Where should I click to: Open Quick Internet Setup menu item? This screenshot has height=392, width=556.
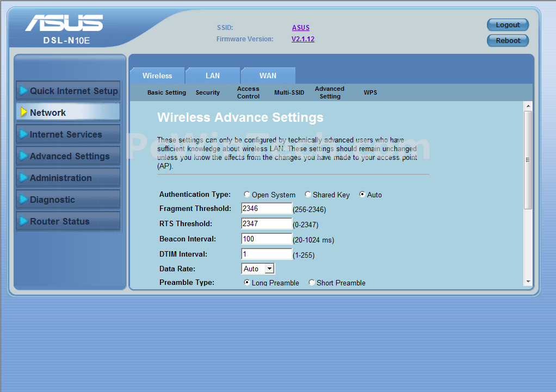[x=68, y=91]
